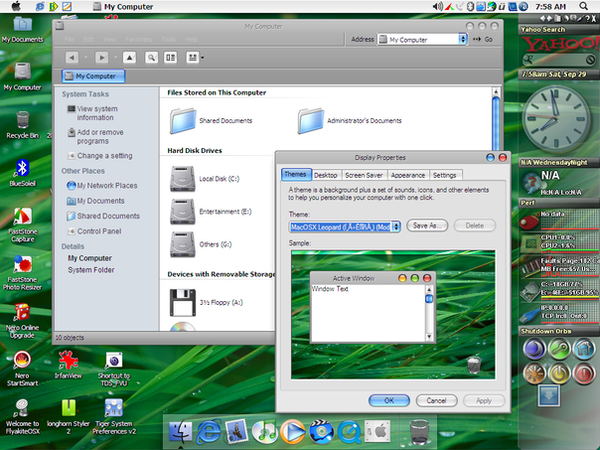Screen dimensions: 600x450
Task: Open Local Disk (C:) drive
Action: point(183,179)
